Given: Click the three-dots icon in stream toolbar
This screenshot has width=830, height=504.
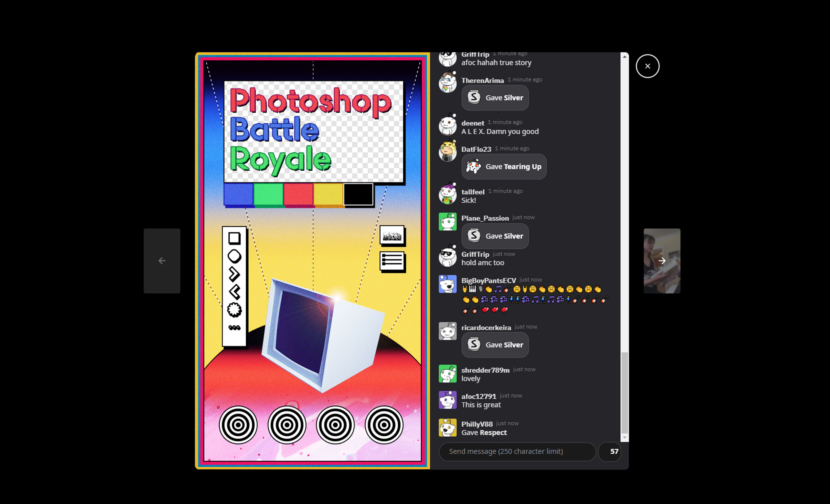Looking at the screenshot, I should coord(234,328).
